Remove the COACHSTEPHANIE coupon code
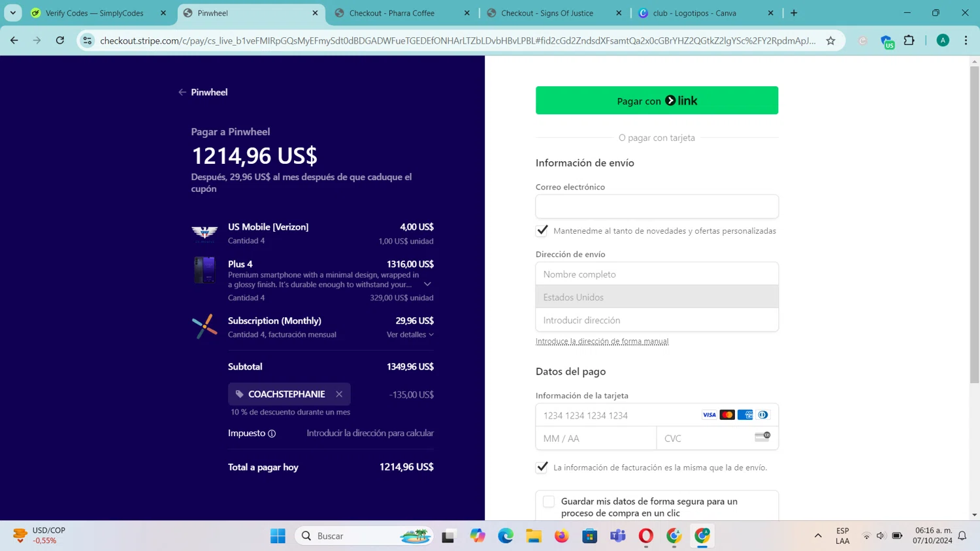The width and height of the screenshot is (980, 551). 339,394
